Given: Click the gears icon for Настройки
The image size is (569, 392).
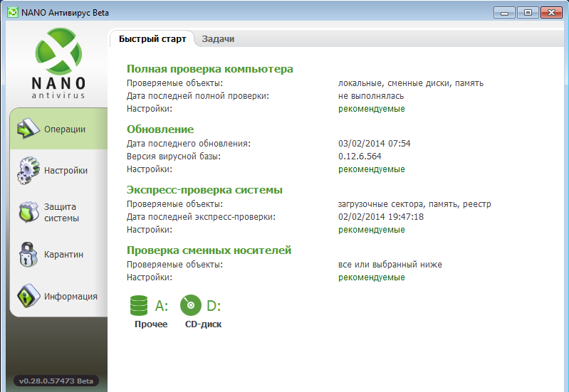Looking at the screenshot, I should point(27,171).
